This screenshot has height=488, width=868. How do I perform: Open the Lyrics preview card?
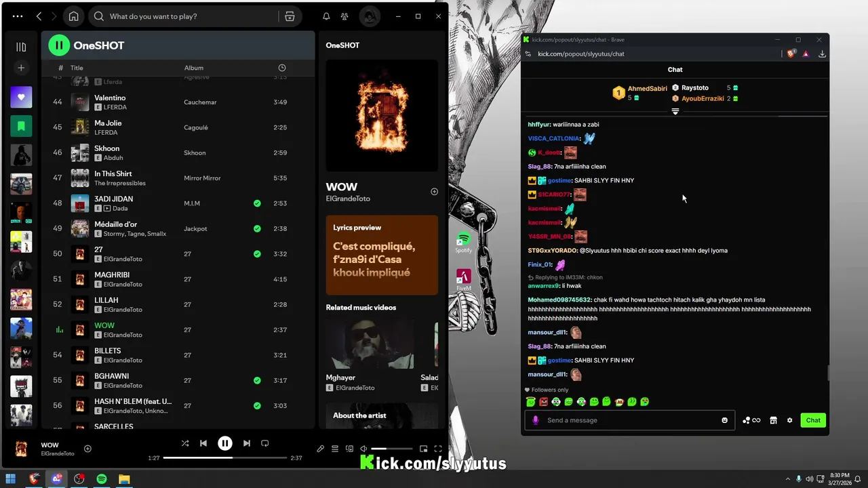click(x=382, y=255)
